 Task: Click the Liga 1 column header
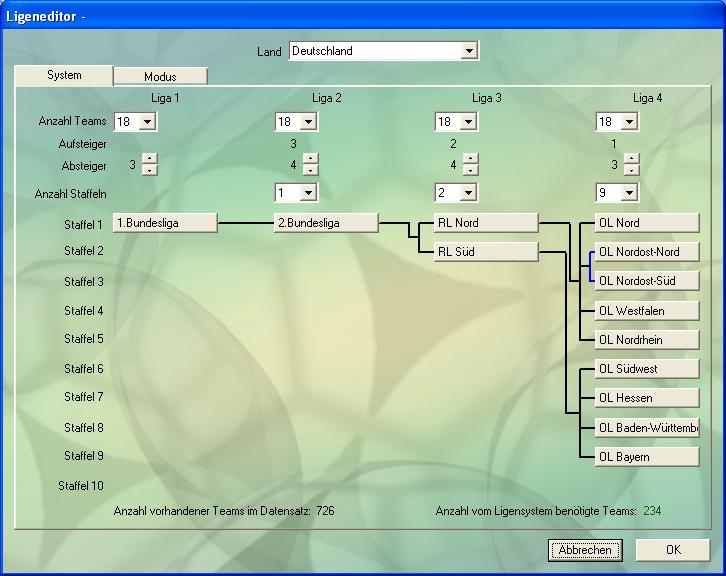point(165,98)
